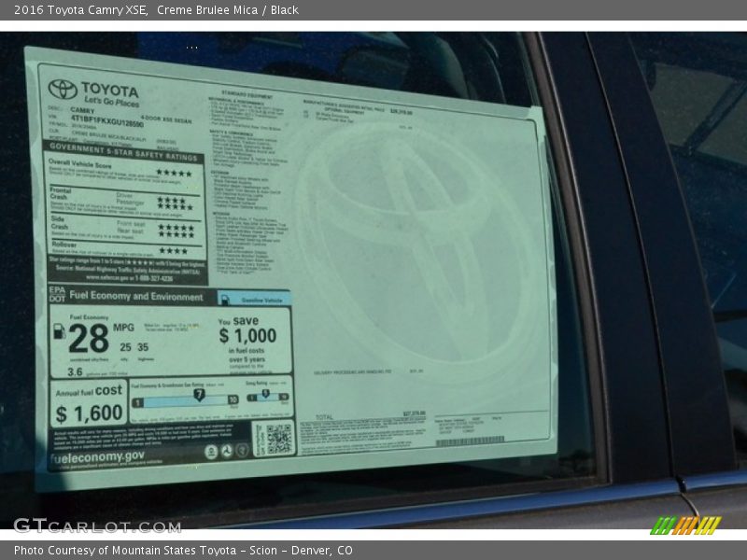The image size is (747, 560).
Task: Click the "Overall Vehicle Score" label
Action: point(79,163)
